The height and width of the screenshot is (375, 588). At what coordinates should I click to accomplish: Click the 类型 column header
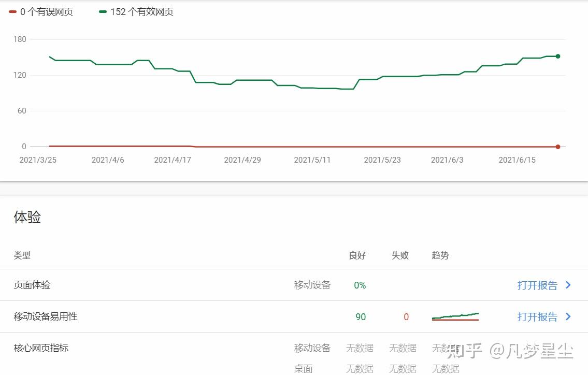click(22, 255)
